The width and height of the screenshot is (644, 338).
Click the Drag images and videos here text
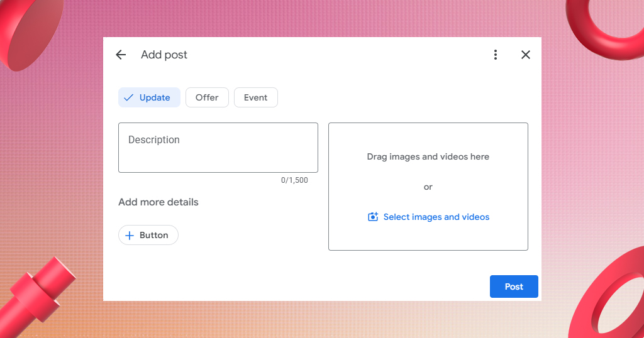point(428,156)
